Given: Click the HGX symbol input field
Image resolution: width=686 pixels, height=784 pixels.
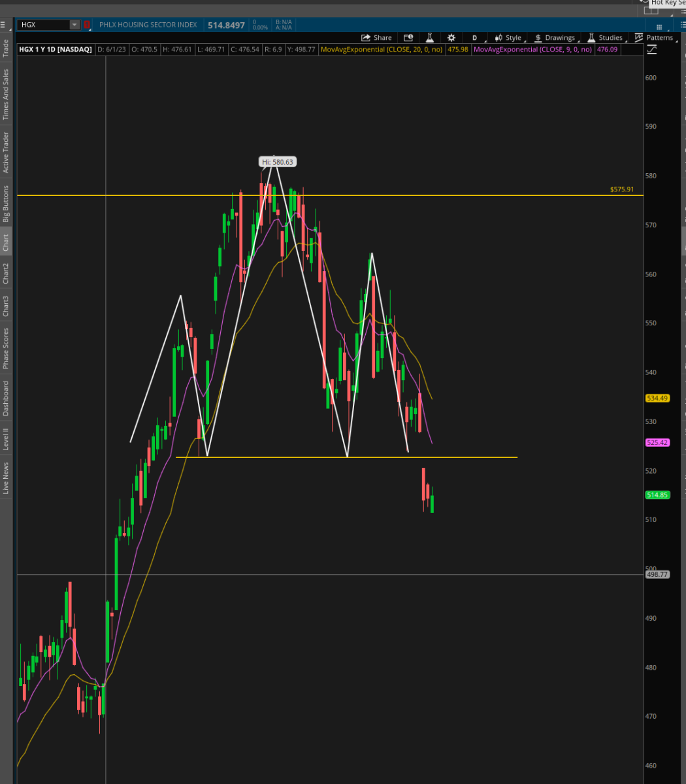Looking at the screenshot, I should (43, 25).
